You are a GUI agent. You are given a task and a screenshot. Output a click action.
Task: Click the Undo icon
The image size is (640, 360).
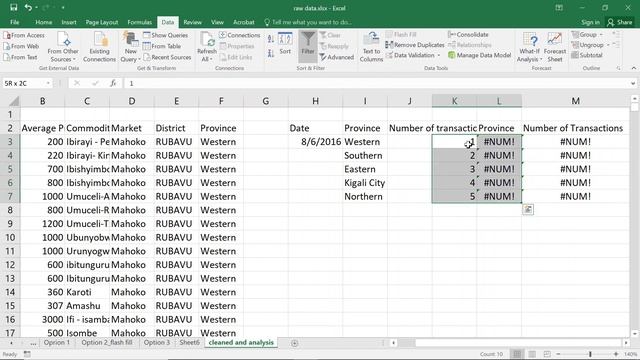point(28,8)
